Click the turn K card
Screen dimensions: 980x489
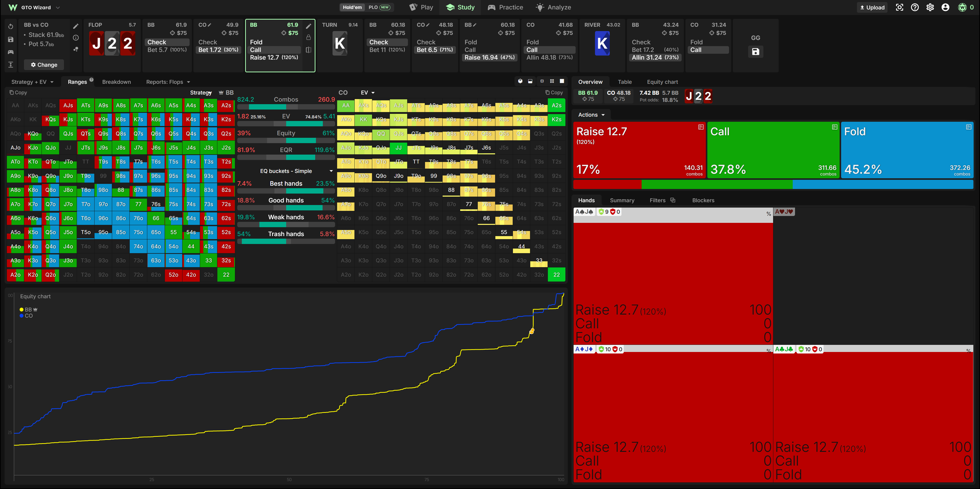(340, 43)
